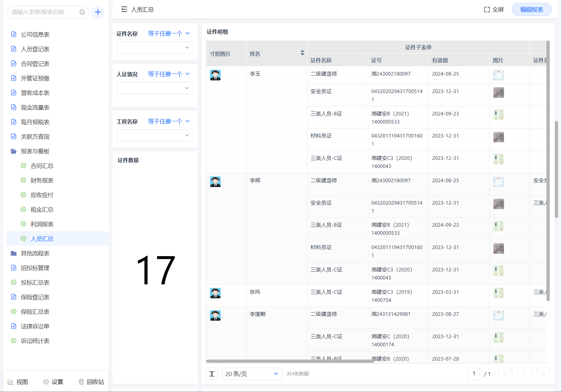Open 李玉's 二级建造师 certificate image thumbnail
This screenshot has height=392, width=562.
click(x=498, y=75)
